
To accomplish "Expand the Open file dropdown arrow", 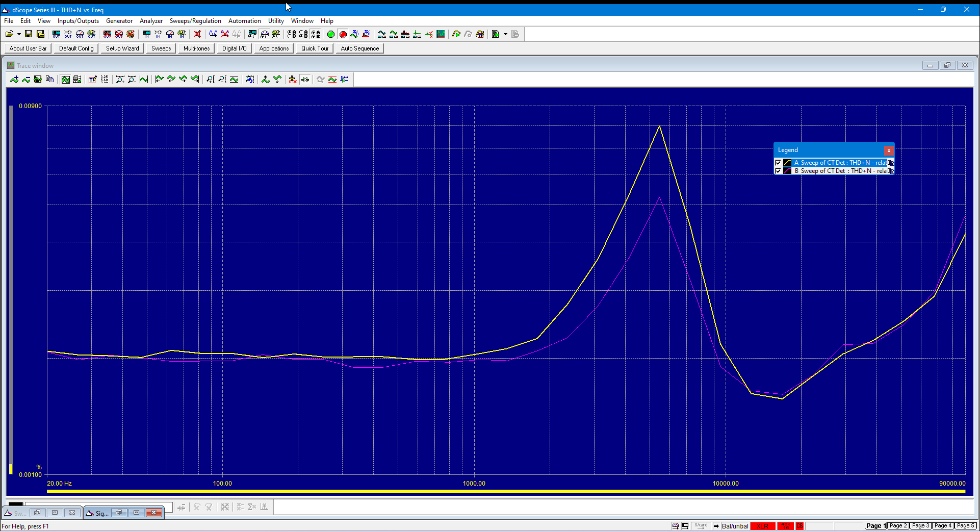I will [19, 34].
